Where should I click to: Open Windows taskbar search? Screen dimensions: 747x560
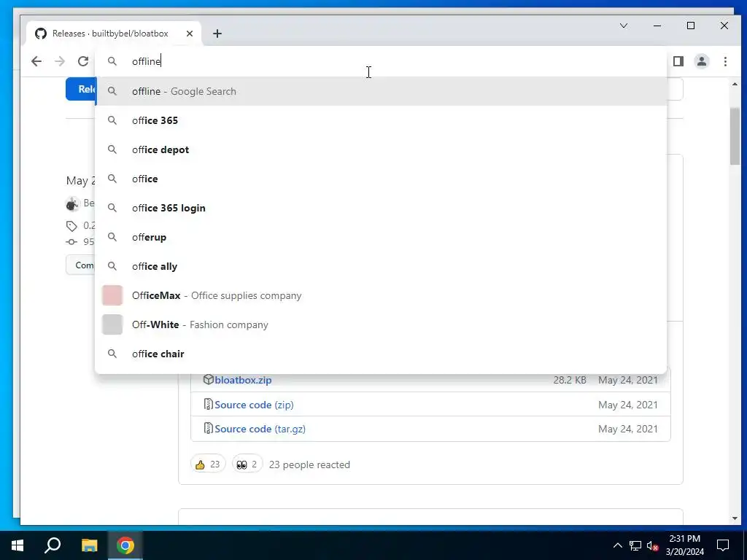[x=53, y=545]
